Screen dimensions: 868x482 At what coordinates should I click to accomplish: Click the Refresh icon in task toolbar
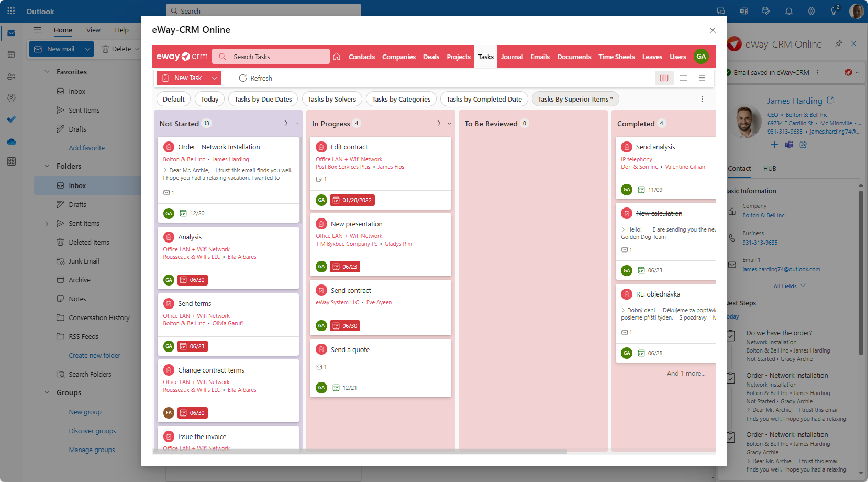243,78
